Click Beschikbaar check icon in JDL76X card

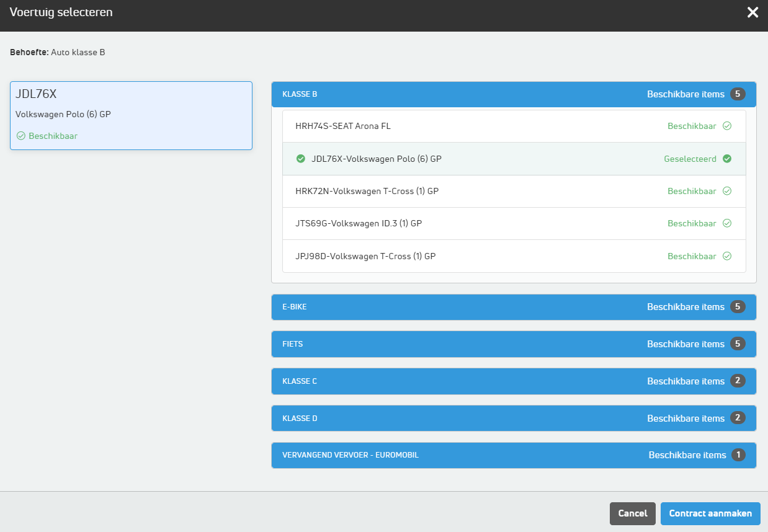coord(20,136)
